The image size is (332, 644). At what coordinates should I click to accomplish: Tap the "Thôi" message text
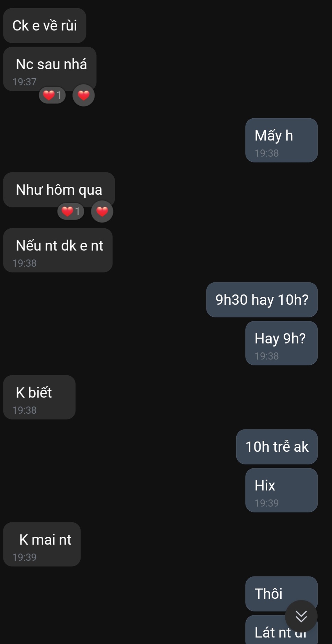(268, 594)
